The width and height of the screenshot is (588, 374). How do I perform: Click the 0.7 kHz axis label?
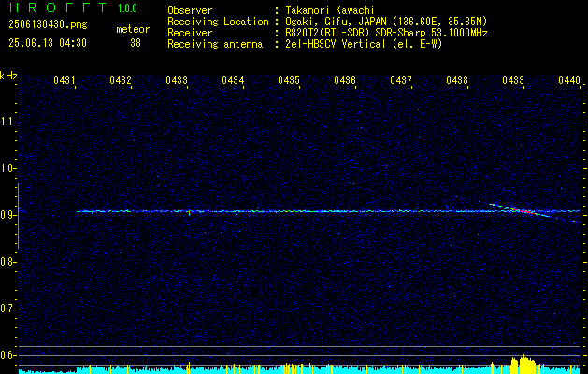(x=7, y=309)
